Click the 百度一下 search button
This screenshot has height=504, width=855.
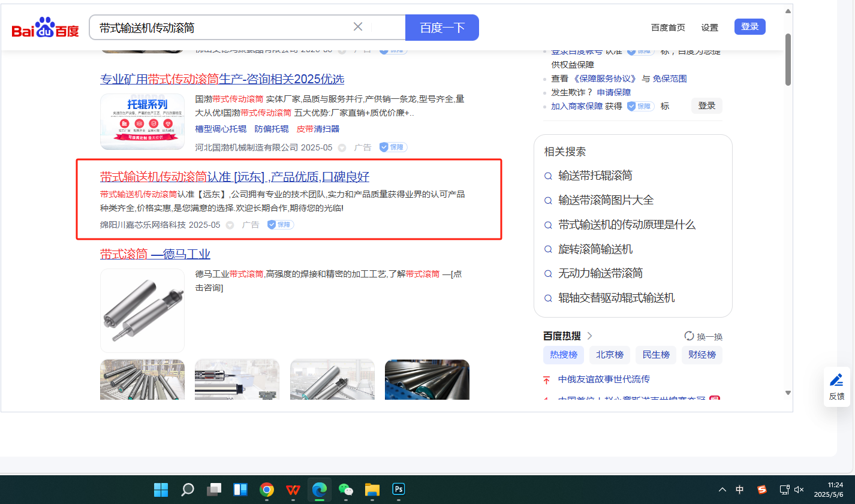[x=442, y=28]
